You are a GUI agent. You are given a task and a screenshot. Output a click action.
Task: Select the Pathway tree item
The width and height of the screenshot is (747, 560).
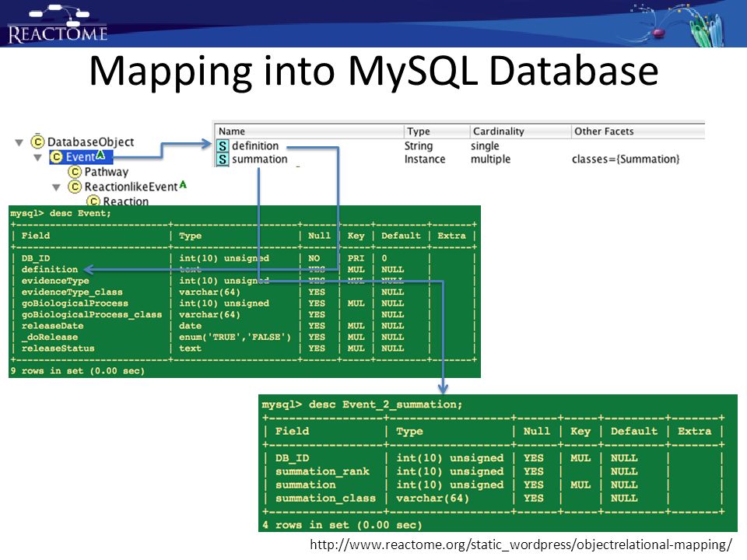click(107, 172)
